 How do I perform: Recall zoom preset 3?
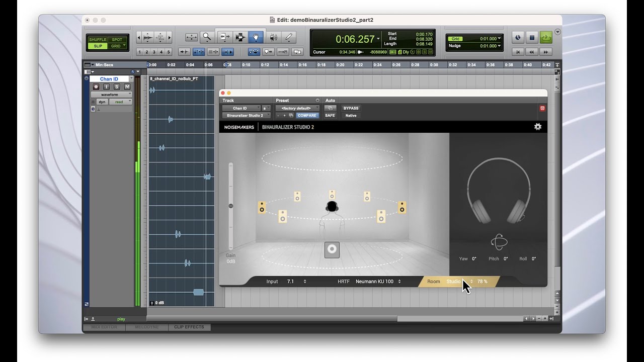click(154, 52)
